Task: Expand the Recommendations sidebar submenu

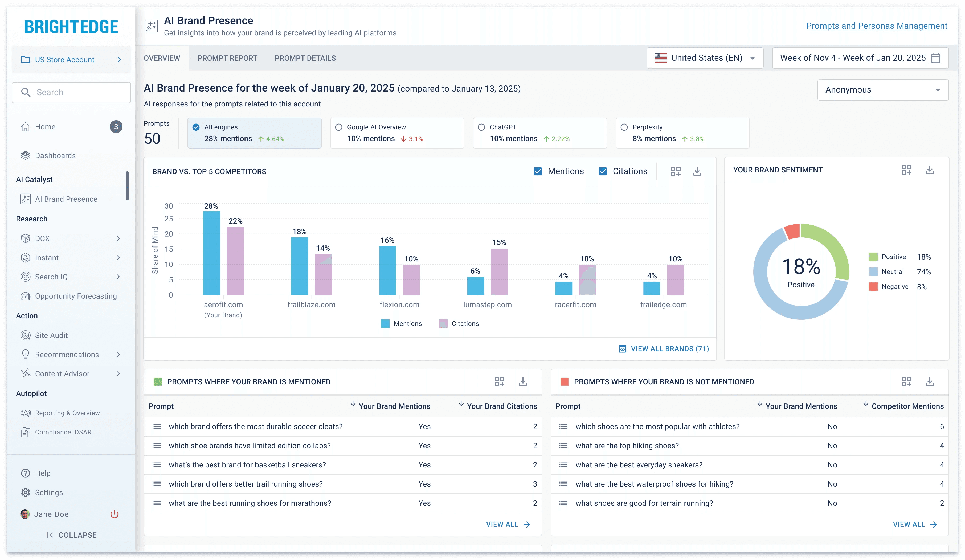Action: (118, 355)
